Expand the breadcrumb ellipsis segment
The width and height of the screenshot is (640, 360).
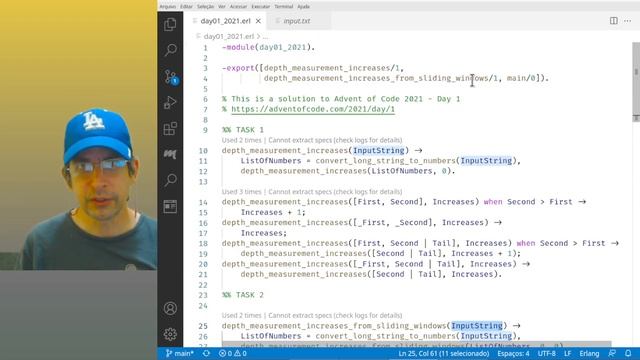(265, 37)
